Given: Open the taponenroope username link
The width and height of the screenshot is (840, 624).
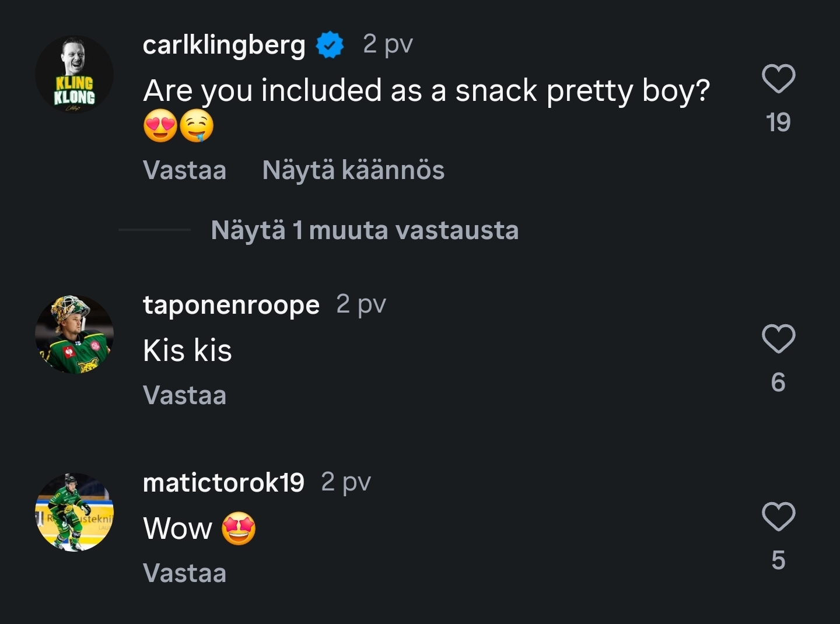Looking at the screenshot, I should (x=231, y=304).
